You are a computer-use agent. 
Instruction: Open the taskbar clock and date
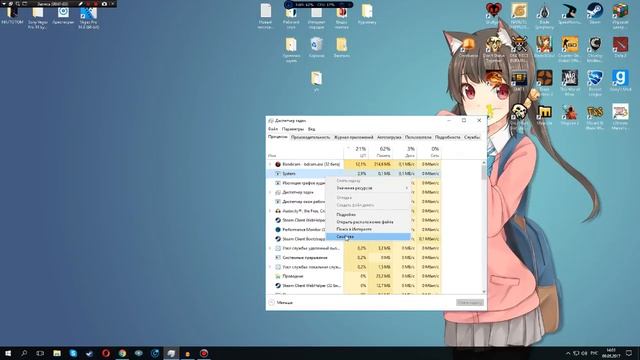(611, 353)
